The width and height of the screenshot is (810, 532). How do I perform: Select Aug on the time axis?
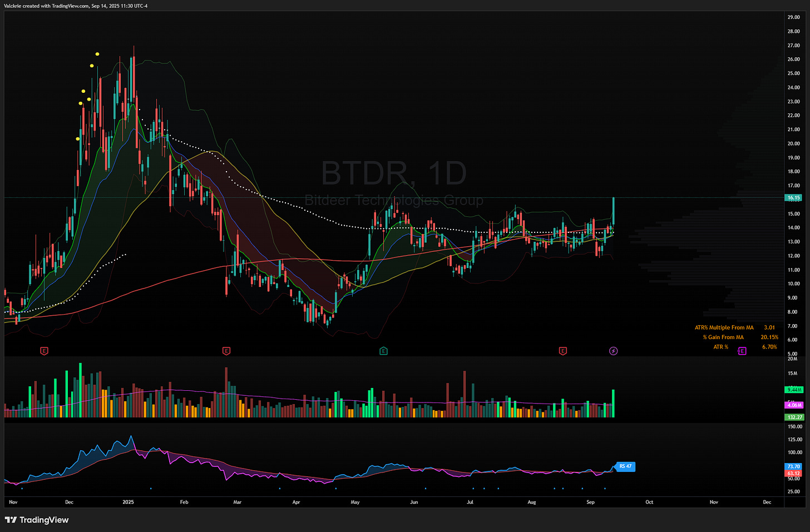(x=532, y=502)
